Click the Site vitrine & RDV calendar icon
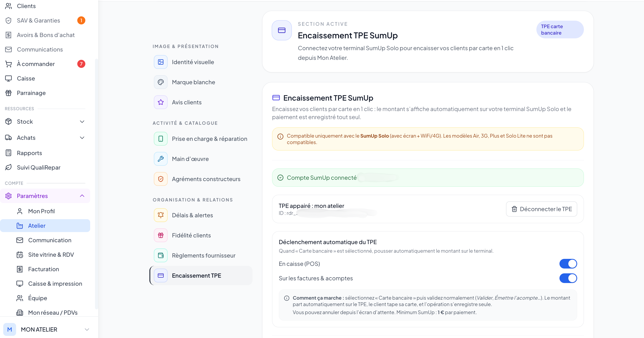This screenshot has width=644, height=338. click(20, 255)
